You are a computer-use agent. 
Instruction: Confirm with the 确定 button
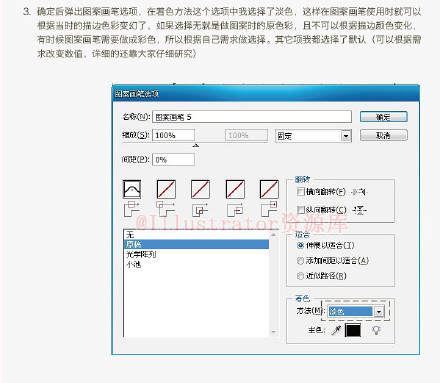click(x=383, y=117)
